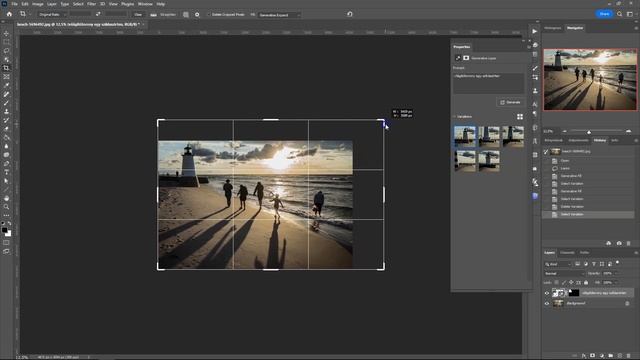The image size is (640, 360).
Task: Add layer mask icon in Layers panel
Action: [x=593, y=356]
